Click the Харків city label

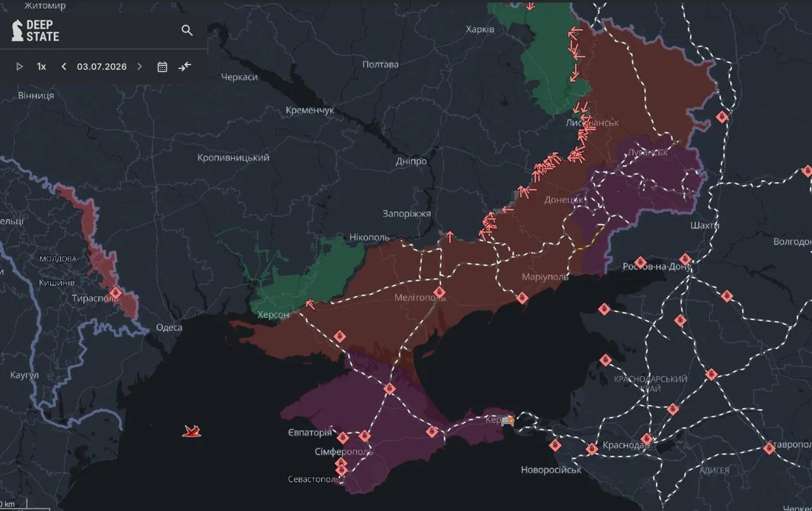(x=480, y=29)
